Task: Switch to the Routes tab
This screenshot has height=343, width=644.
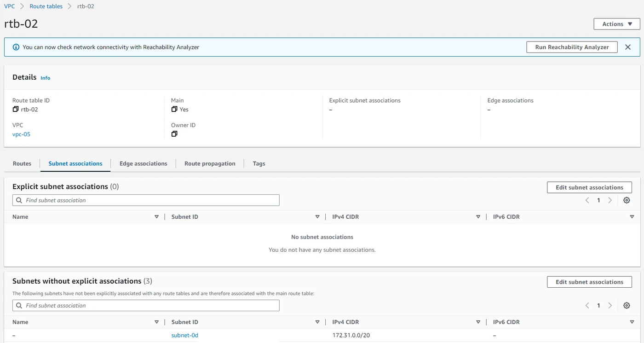Action: pos(22,163)
